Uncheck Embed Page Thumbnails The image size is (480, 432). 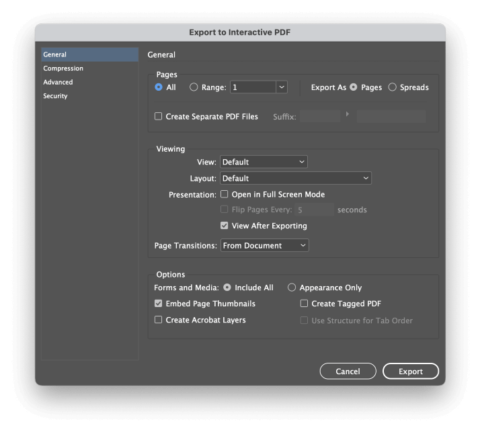158,303
